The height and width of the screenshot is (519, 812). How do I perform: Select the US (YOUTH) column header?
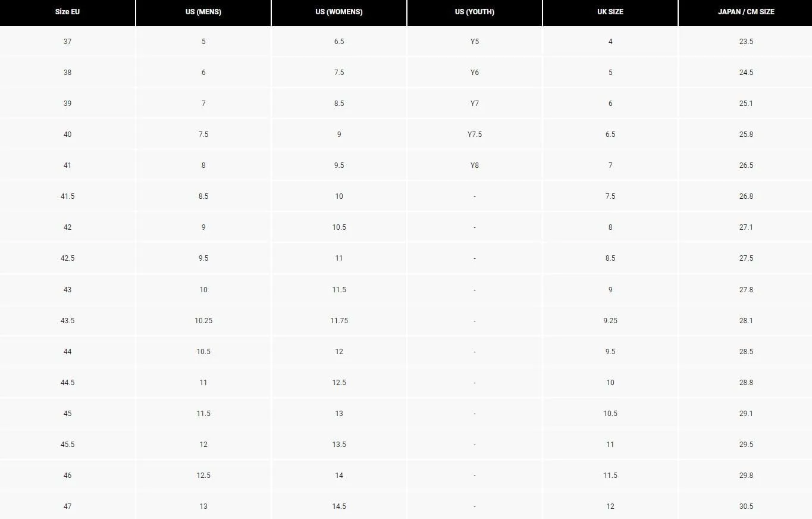click(475, 12)
